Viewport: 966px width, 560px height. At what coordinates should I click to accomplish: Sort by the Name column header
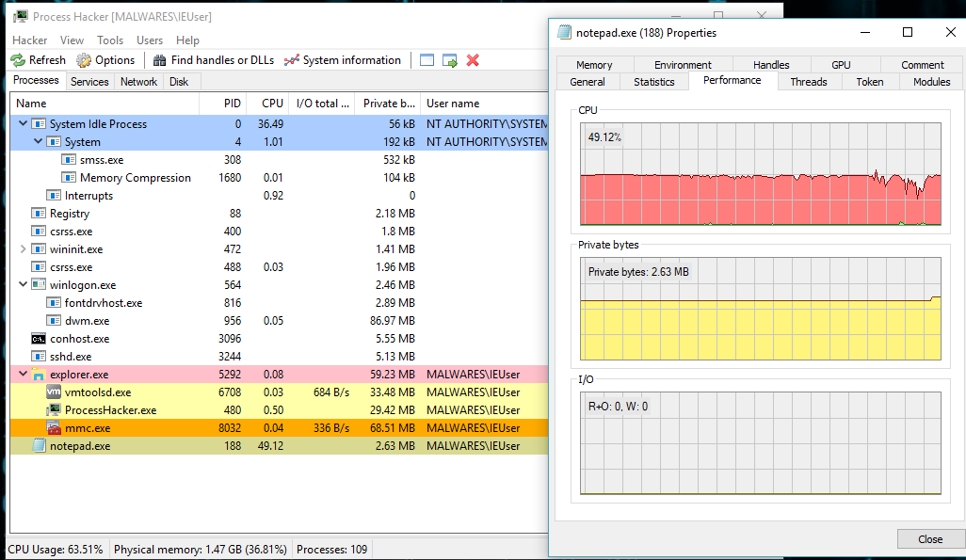[105, 104]
